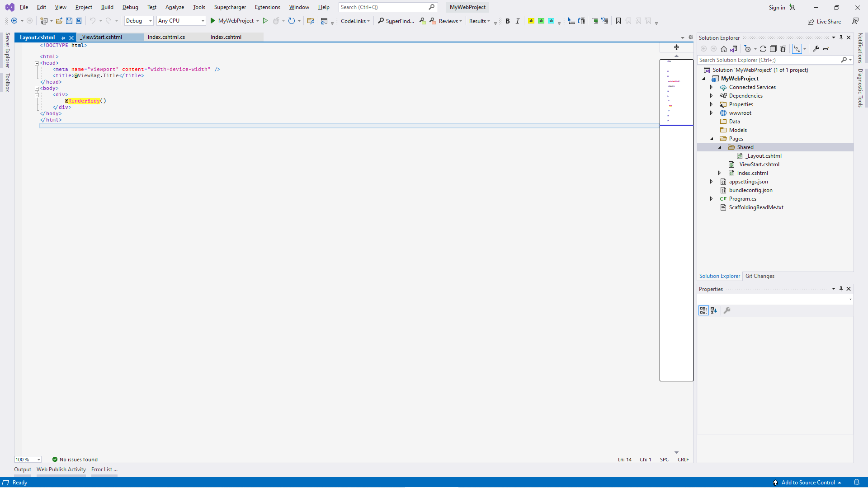Expand the wwwroot folder node
This screenshot has height=488, width=868.
pos(711,113)
